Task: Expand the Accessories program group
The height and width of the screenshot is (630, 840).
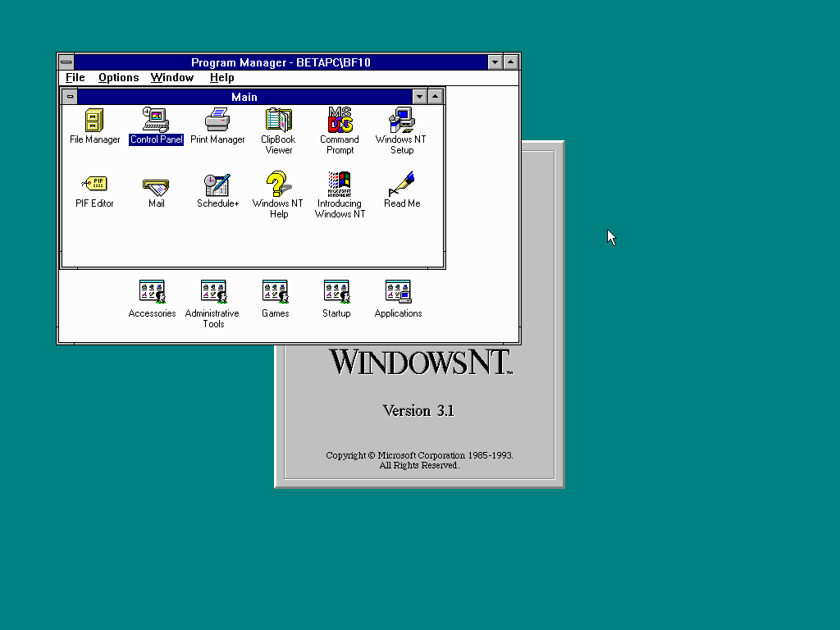Action: (152, 292)
